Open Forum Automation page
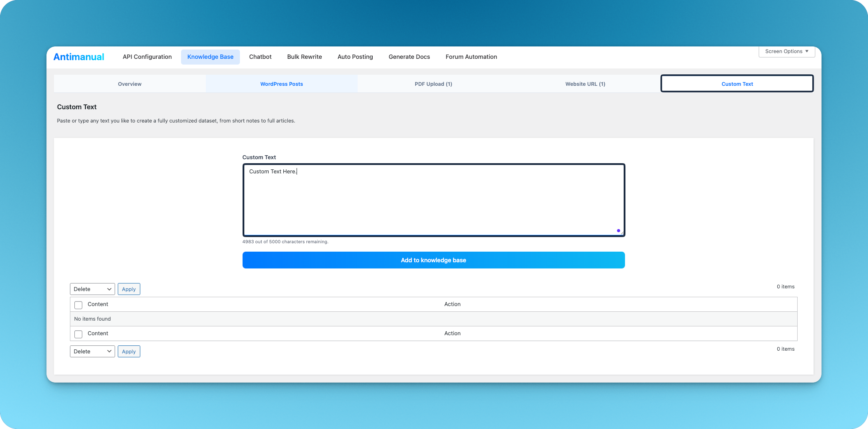 point(471,57)
